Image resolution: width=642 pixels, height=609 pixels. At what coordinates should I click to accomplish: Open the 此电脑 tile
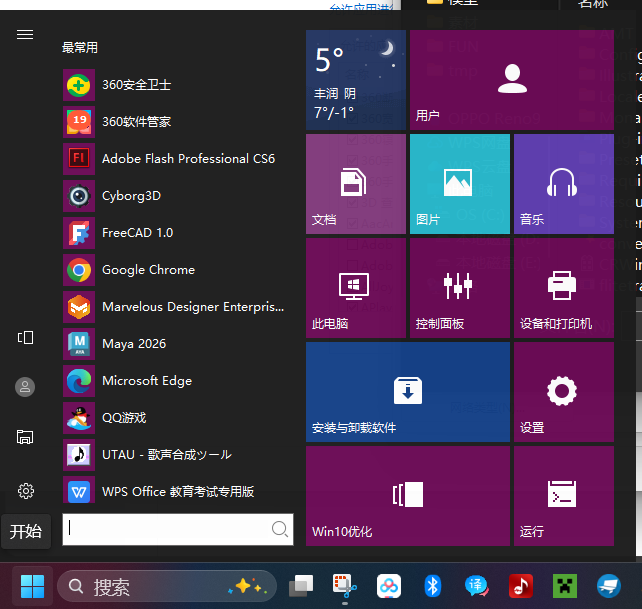(356, 288)
